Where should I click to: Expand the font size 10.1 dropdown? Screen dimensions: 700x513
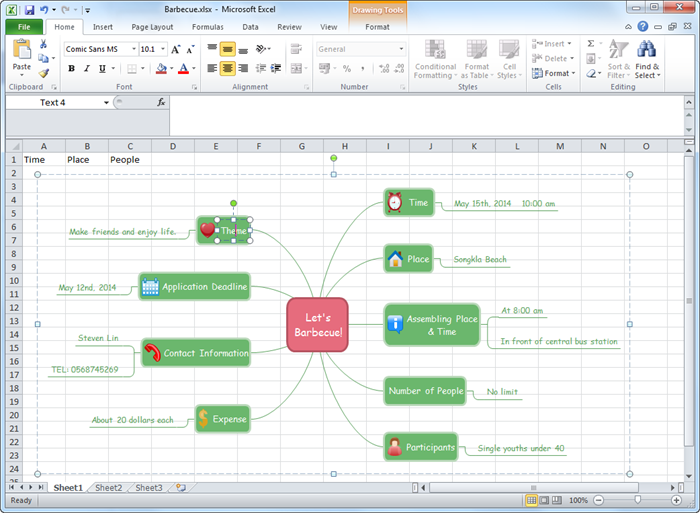tap(162, 49)
